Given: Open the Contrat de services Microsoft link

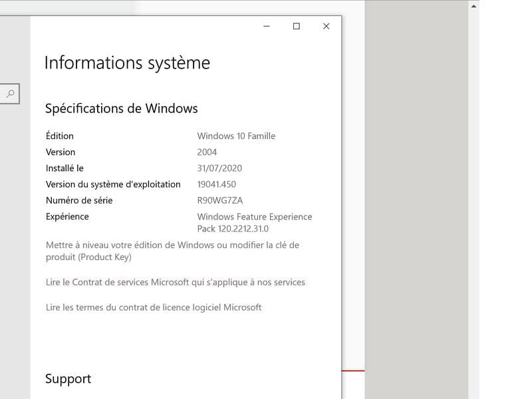Looking at the screenshot, I should pos(176,282).
